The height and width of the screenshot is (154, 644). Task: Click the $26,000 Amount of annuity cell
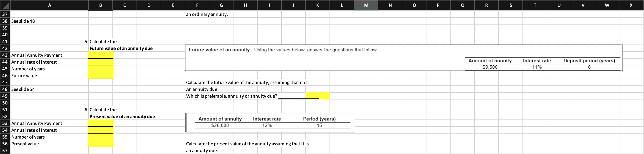click(x=220, y=125)
